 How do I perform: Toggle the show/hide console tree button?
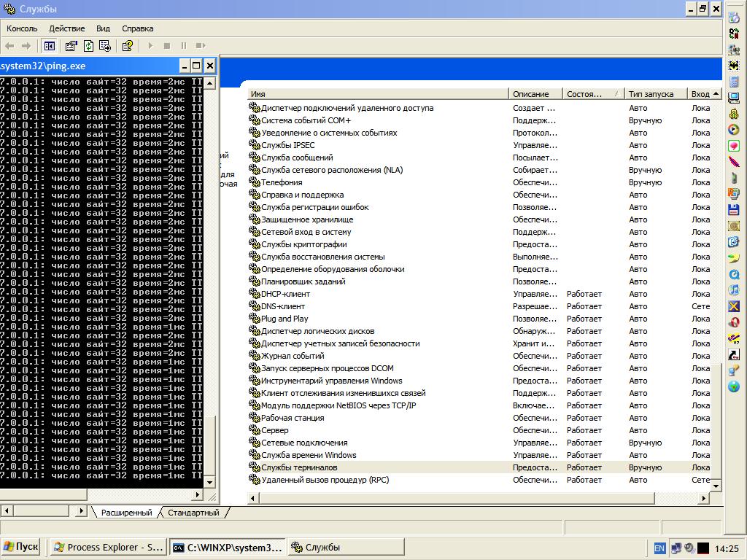(49, 46)
